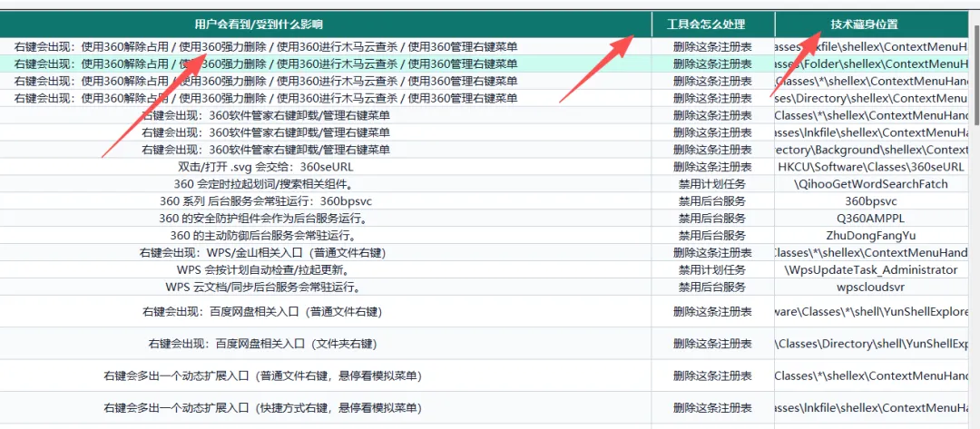This screenshot has height=429, width=980.
Task: Click the \WpsUpdateTask_Administrator location cell
Action: pos(870,269)
